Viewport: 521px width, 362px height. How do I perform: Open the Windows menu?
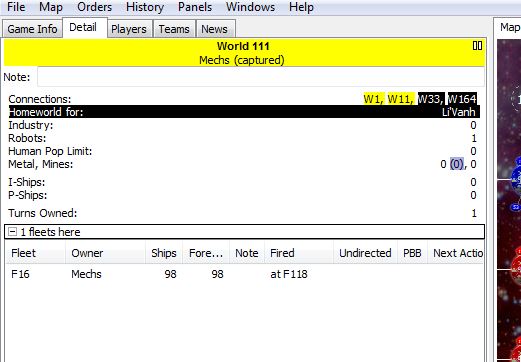pyautogui.click(x=250, y=7)
